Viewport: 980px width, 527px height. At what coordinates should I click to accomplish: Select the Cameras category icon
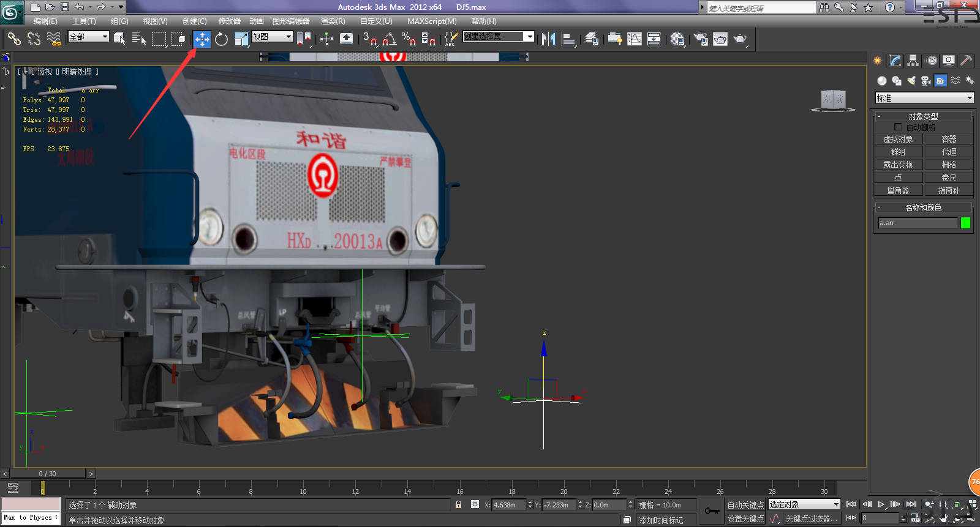926,81
